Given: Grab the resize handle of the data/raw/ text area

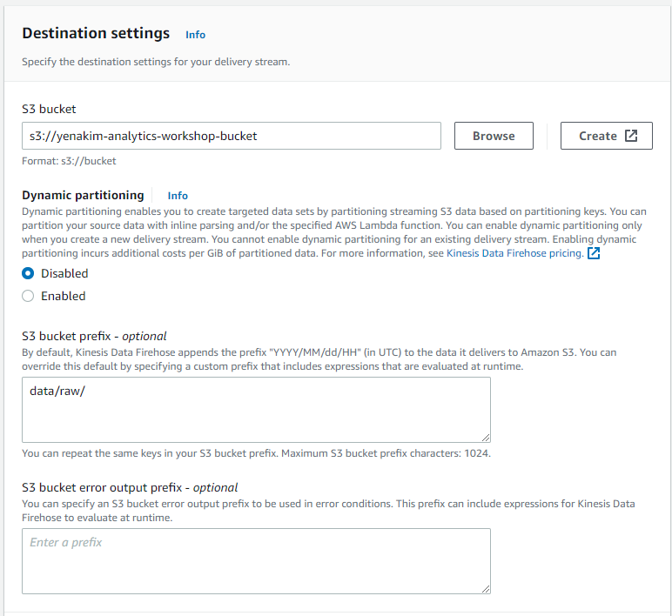Looking at the screenshot, I should 485,437.
